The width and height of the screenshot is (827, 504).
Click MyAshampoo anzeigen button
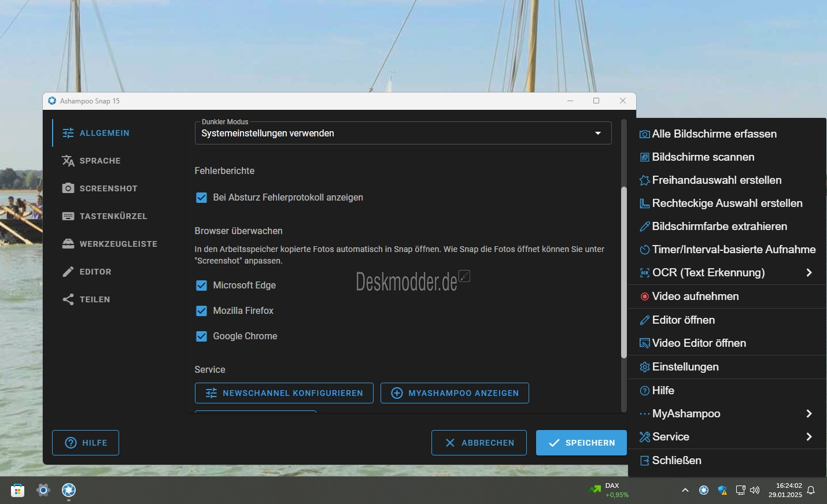[x=455, y=393]
